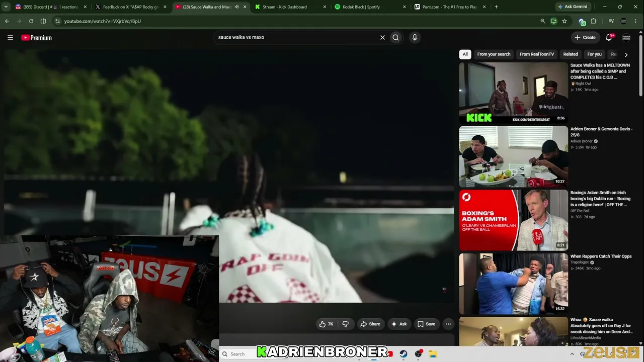Screen dimensions: 644x362
Task: Open the browser zoom magnifier icon
Action: pyautogui.click(x=543, y=21)
